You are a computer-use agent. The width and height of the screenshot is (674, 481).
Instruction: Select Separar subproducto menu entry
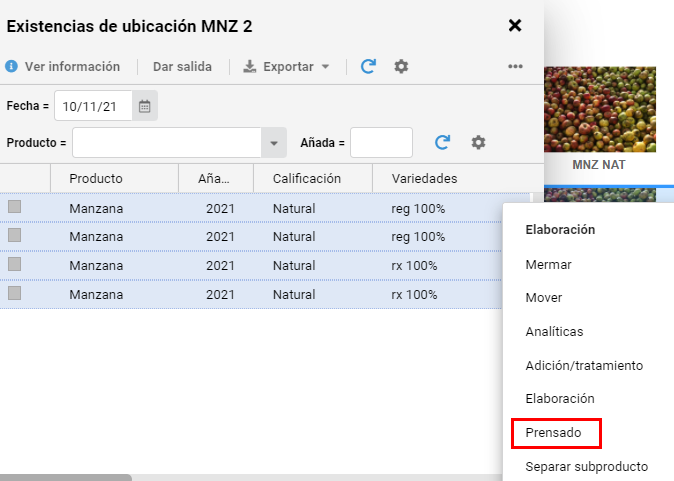tap(587, 466)
